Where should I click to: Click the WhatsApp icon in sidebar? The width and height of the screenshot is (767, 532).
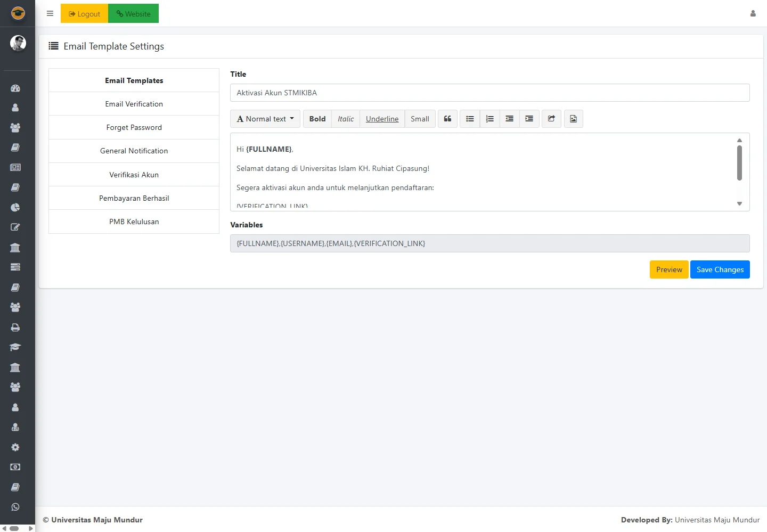(x=15, y=507)
